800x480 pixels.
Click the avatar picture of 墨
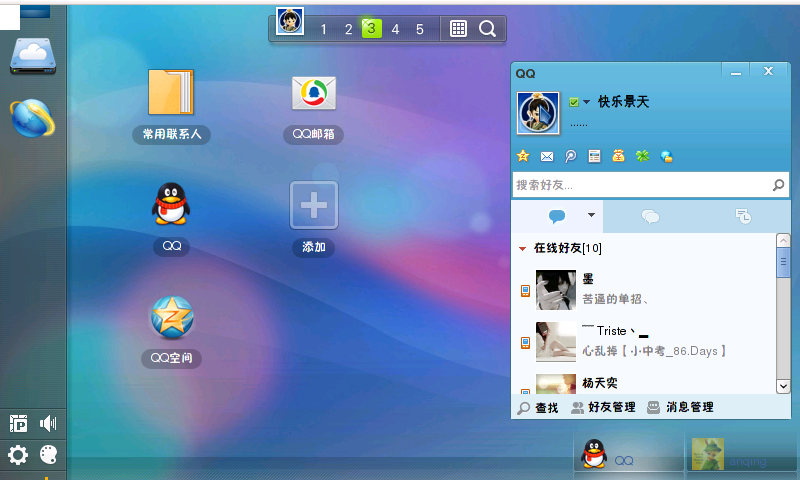[x=556, y=290]
